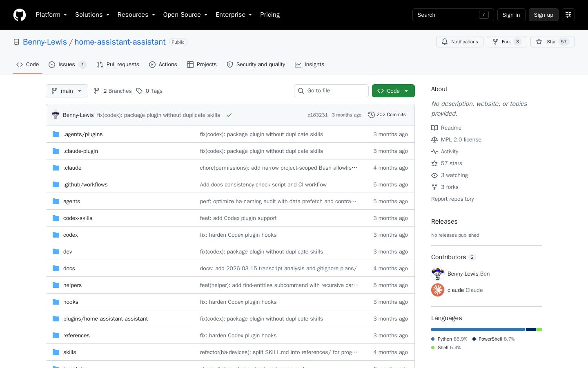This screenshot has height=368, width=588.
Task: Click the Python language bar segment
Action: tap(478, 330)
